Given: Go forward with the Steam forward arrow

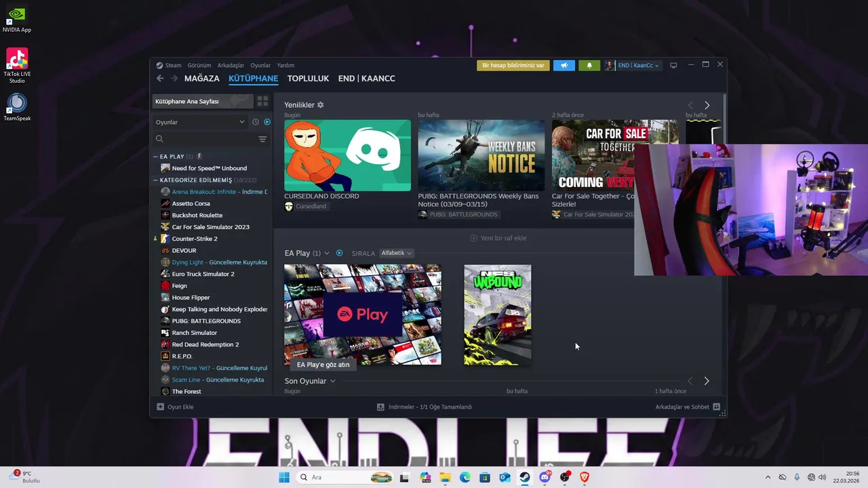Looking at the screenshot, I should [x=174, y=79].
